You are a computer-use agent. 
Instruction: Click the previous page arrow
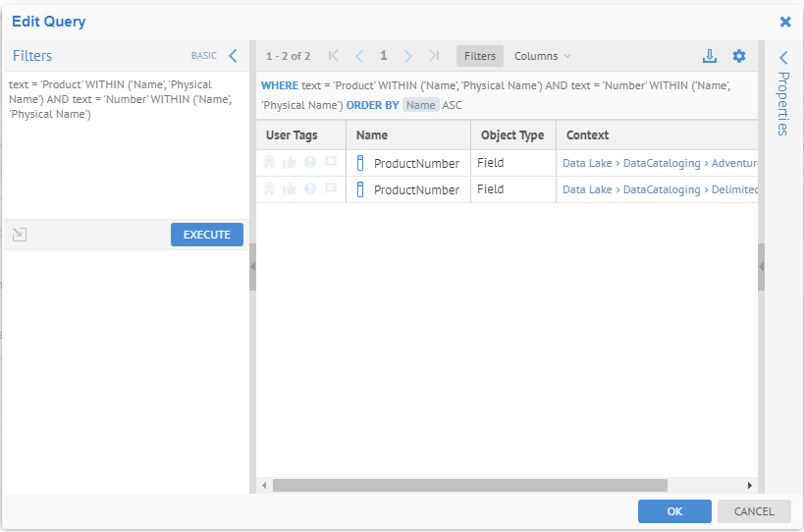click(x=359, y=56)
